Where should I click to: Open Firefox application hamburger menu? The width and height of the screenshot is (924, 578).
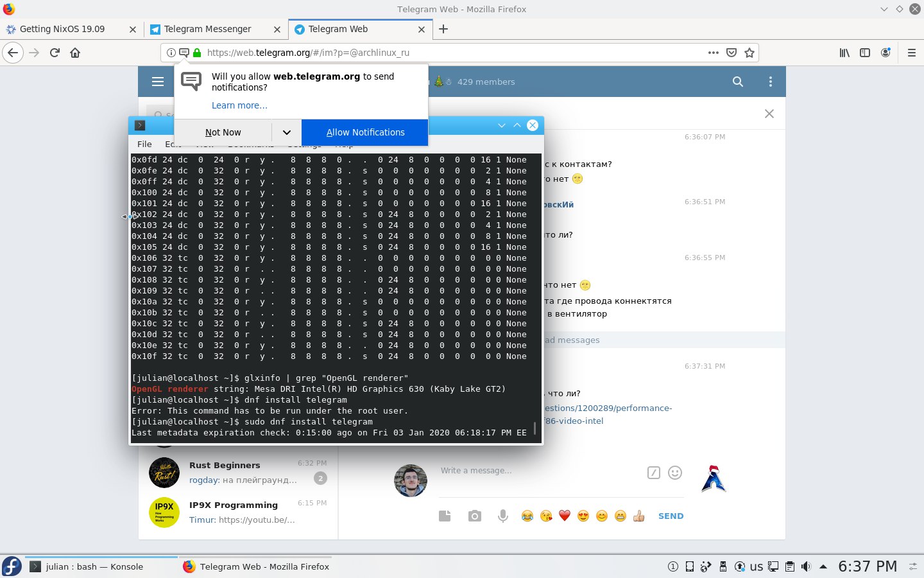click(x=911, y=53)
